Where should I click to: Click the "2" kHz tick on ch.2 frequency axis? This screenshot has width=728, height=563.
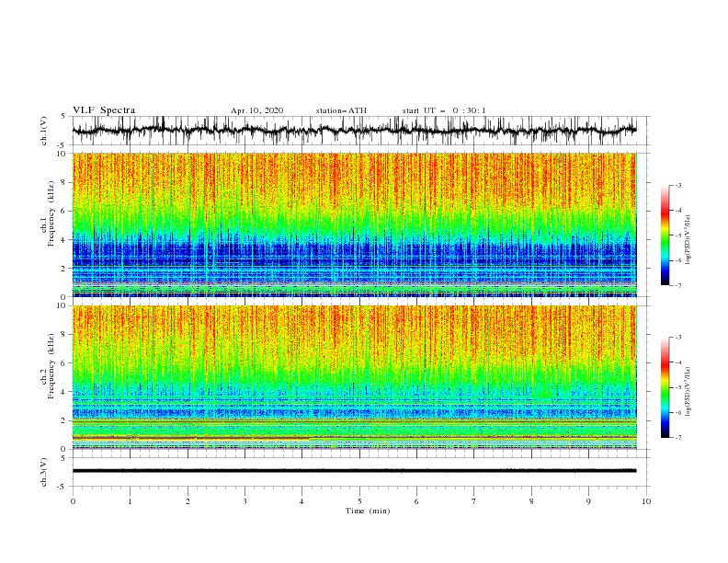pyautogui.click(x=63, y=420)
